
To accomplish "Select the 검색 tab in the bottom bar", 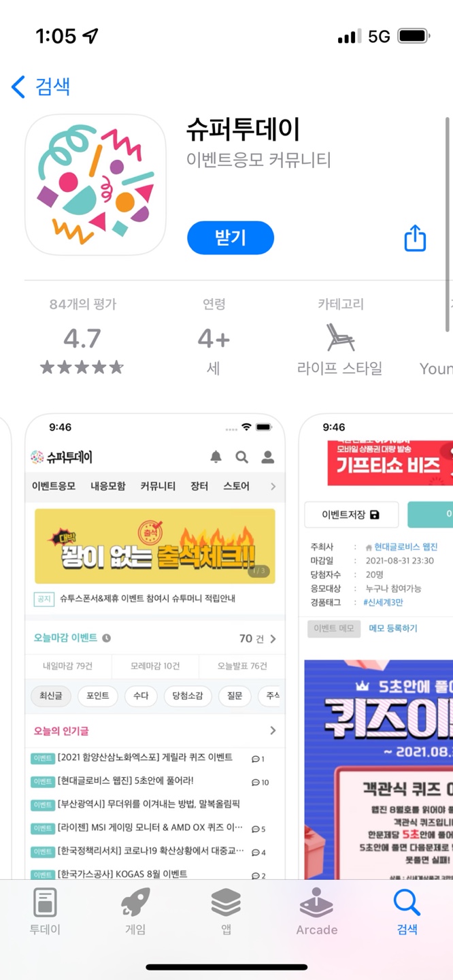I will click(407, 912).
